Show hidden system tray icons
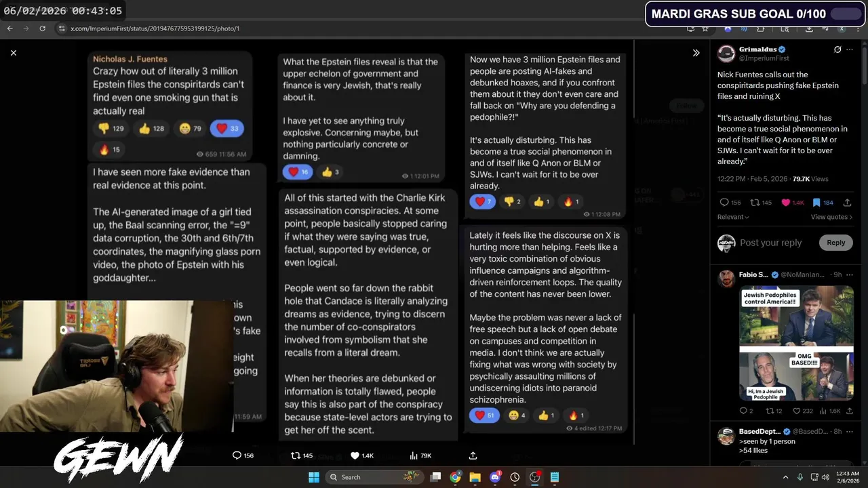 [785, 477]
